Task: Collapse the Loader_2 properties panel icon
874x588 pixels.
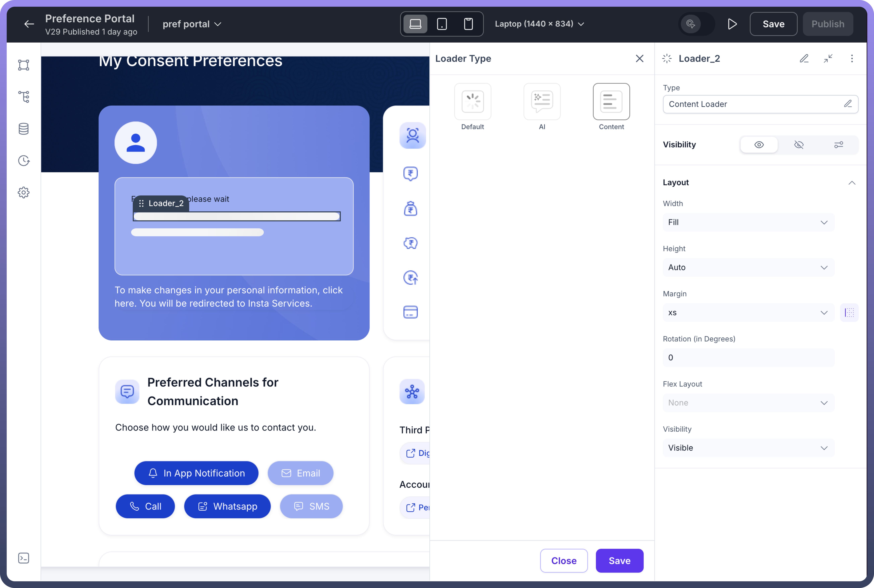Action: click(x=828, y=58)
